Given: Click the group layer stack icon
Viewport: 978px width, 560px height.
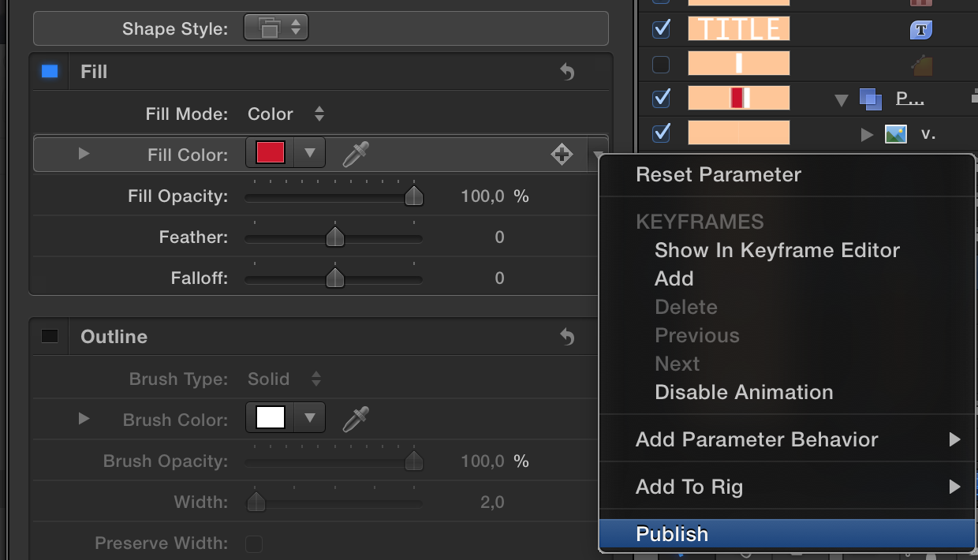Looking at the screenshot, I should coord(870,99).
